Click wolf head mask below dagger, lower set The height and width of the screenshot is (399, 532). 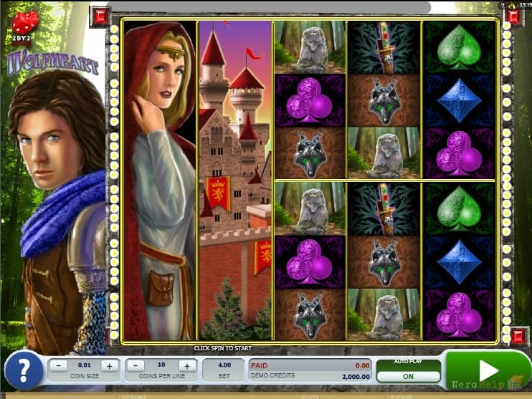384,262
